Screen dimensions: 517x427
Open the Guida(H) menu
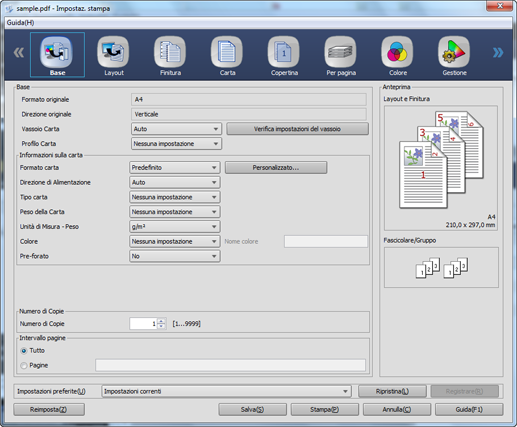click(x=20, y=23)
